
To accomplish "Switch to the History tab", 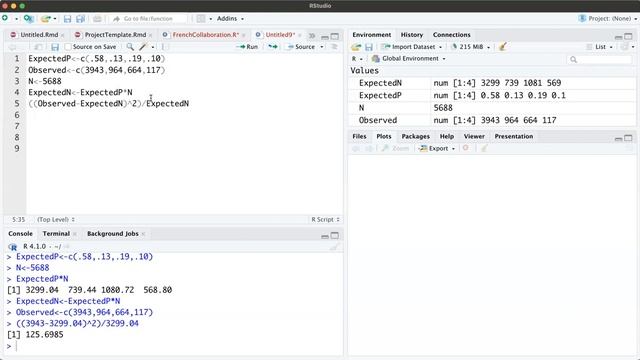I will (x=411, y=35).
